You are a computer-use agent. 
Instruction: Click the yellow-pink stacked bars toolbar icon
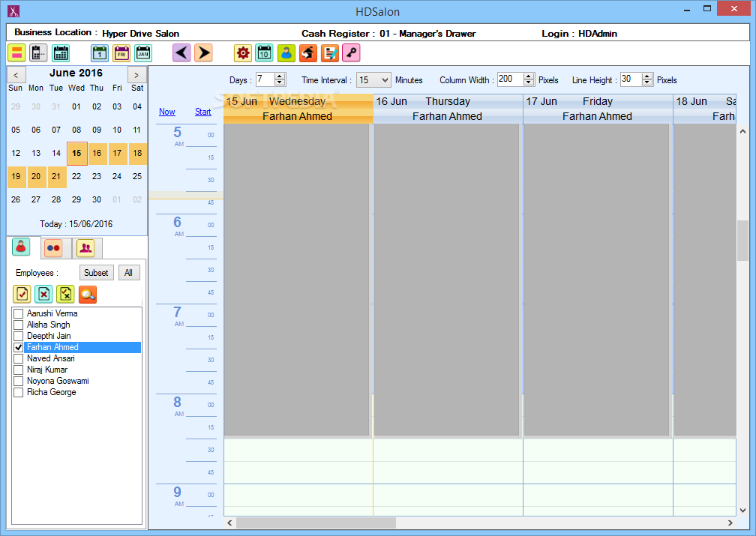pyautogui.click(x=16, y=53)
